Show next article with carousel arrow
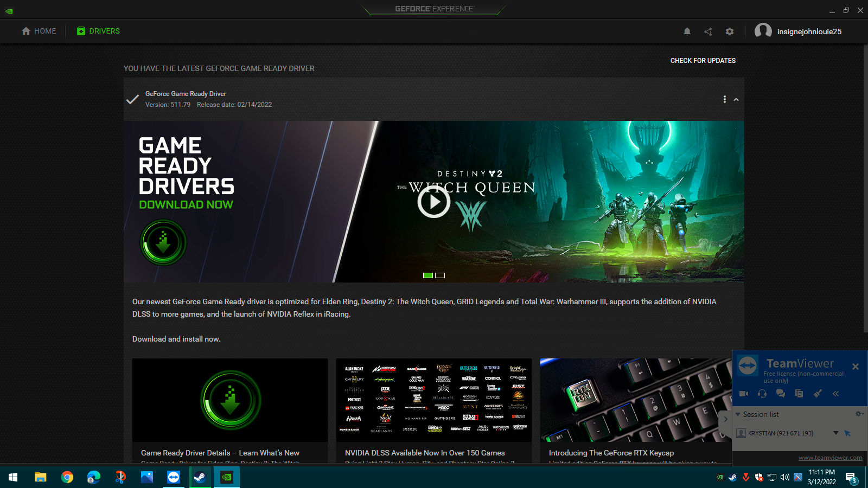 (725, 419)
